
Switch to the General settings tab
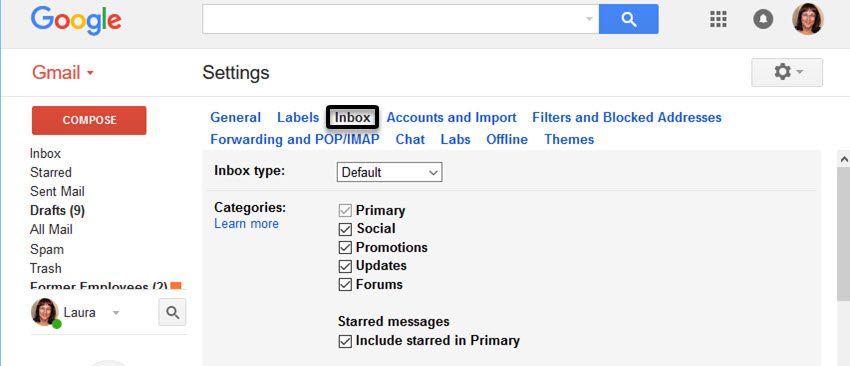(235, 118)
